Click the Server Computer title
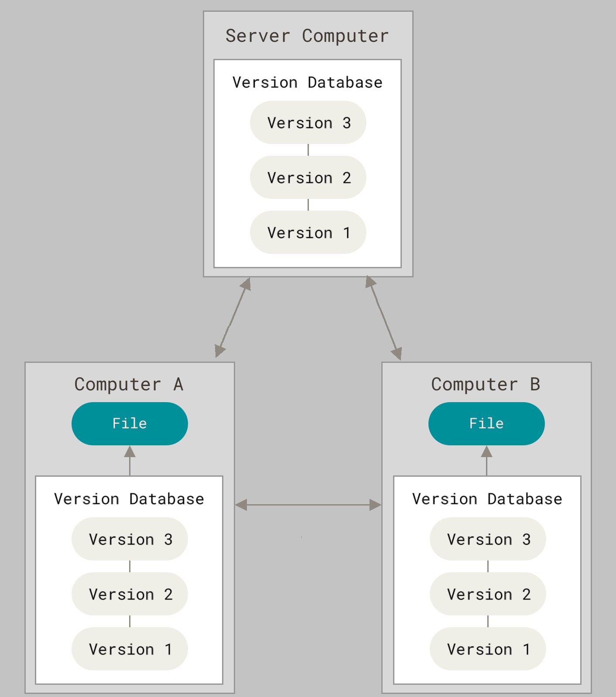The width and height of the screenshot is (616, 697). tap(307, 36)
